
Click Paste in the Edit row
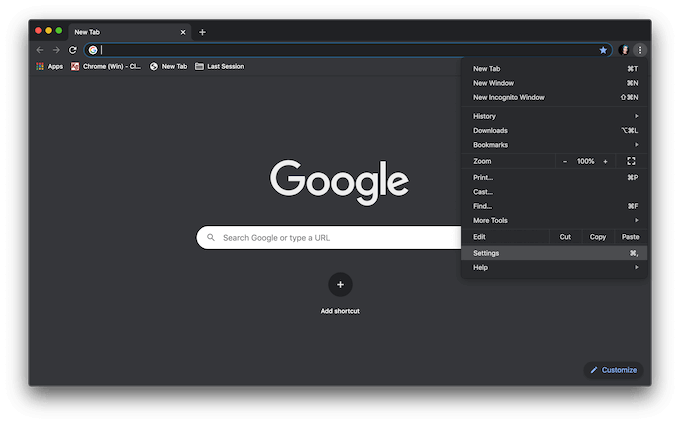631,237
